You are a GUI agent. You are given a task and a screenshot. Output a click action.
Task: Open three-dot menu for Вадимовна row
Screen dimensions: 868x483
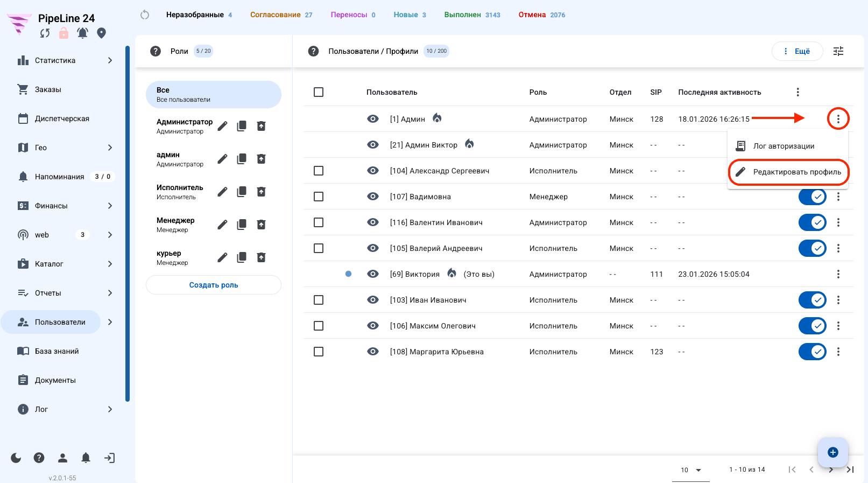pos(838,197)
